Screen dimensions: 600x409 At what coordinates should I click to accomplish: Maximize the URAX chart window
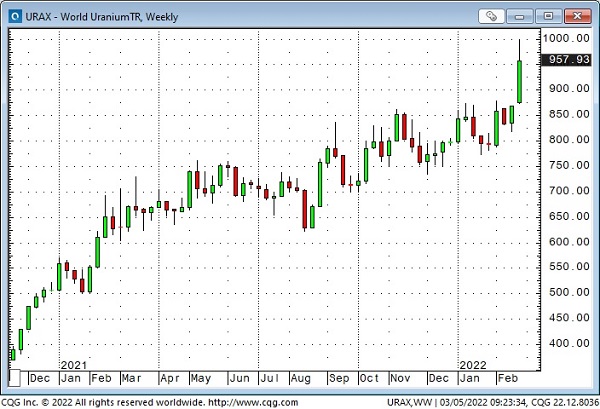[x=548, y=16]
